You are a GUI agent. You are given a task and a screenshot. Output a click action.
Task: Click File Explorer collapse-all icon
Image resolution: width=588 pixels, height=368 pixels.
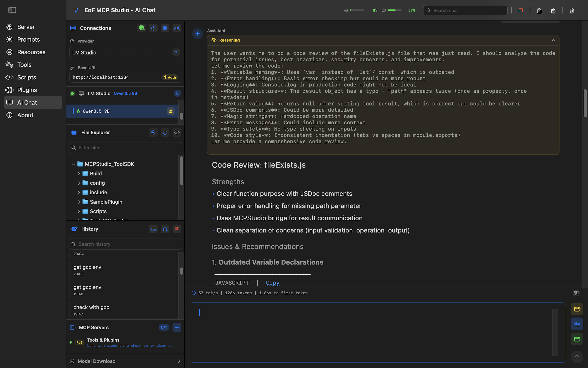[x=153, y=132]
